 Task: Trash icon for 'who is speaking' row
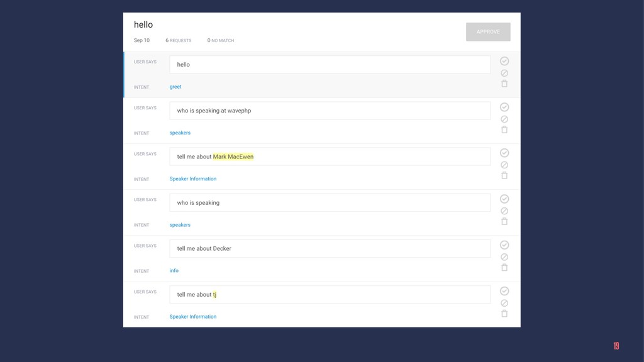pyautogui.click(x=504, y=222)
